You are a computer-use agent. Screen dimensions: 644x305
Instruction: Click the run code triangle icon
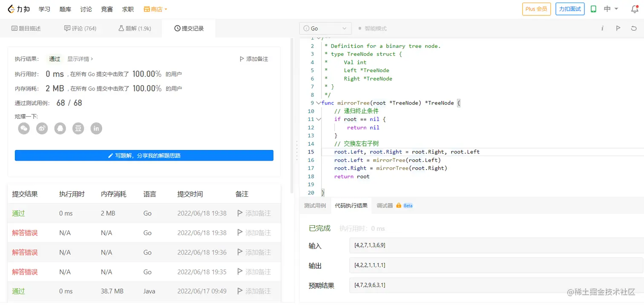(x=618, y=29)
